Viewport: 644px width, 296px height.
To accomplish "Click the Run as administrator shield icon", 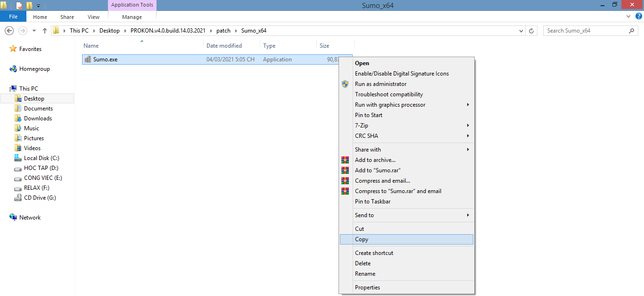I will pos(345,84).
